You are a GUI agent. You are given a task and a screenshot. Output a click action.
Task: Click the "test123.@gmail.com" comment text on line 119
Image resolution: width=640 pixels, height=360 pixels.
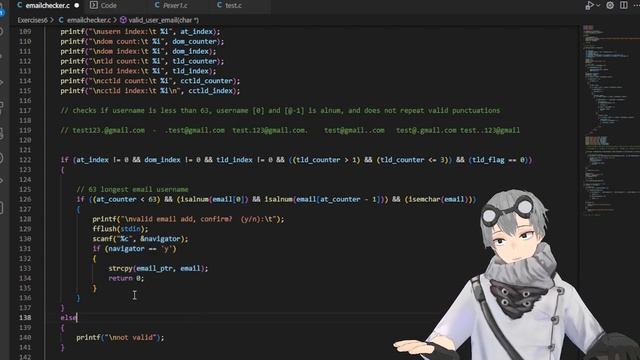click(109, 130)
